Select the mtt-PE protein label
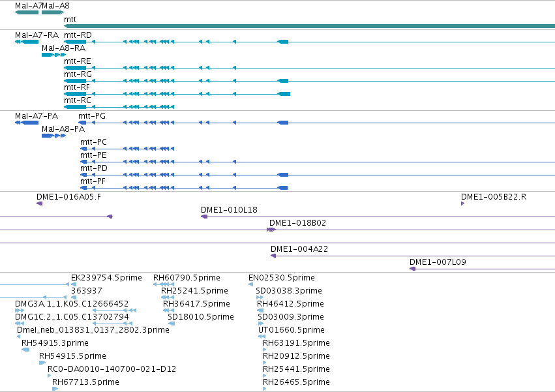Screen dimensions: 555x392 93,155
